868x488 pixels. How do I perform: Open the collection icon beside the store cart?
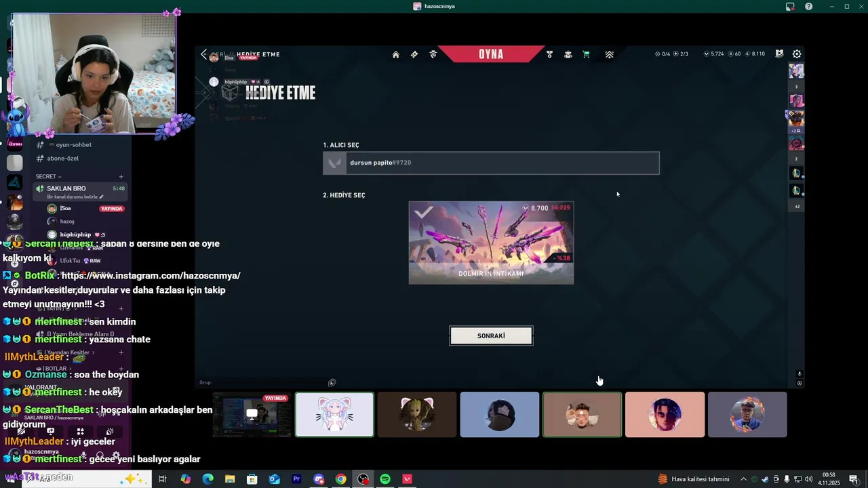(568, 54)
